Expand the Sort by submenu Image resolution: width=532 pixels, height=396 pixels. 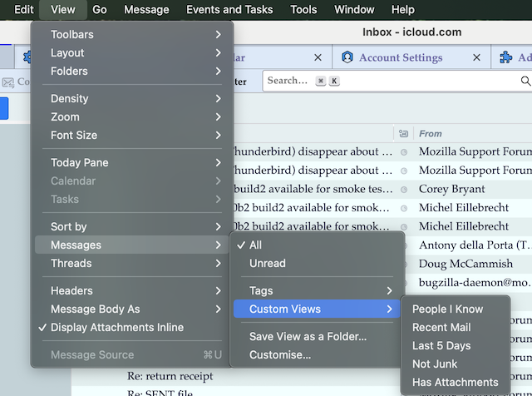[x=132, y=226]
